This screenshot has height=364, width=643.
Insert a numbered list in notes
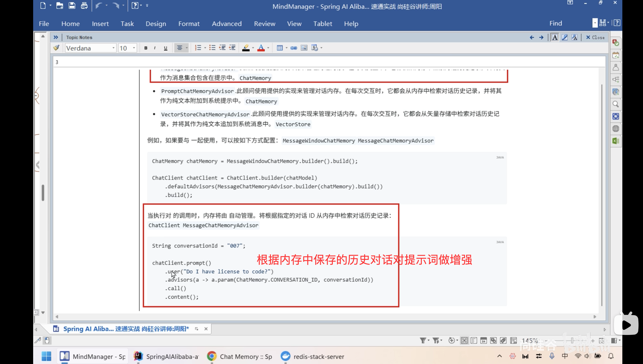(x=198, y=48)
